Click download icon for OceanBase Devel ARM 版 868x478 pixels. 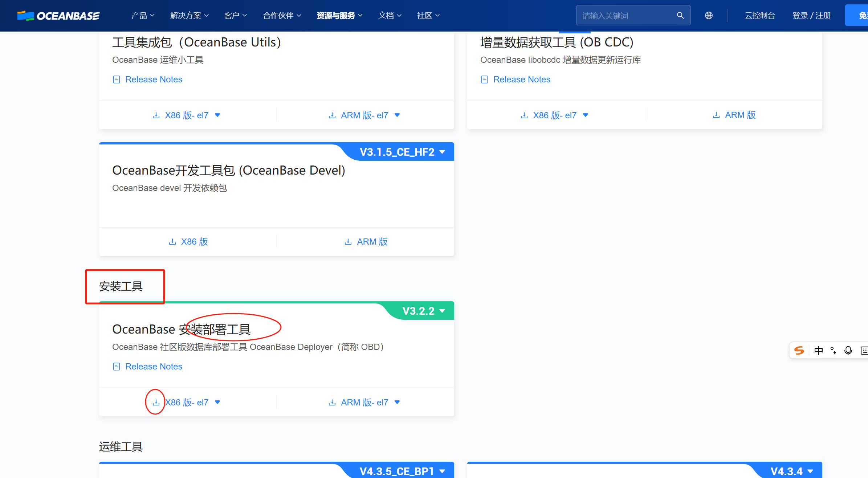(x=348, y=242)
